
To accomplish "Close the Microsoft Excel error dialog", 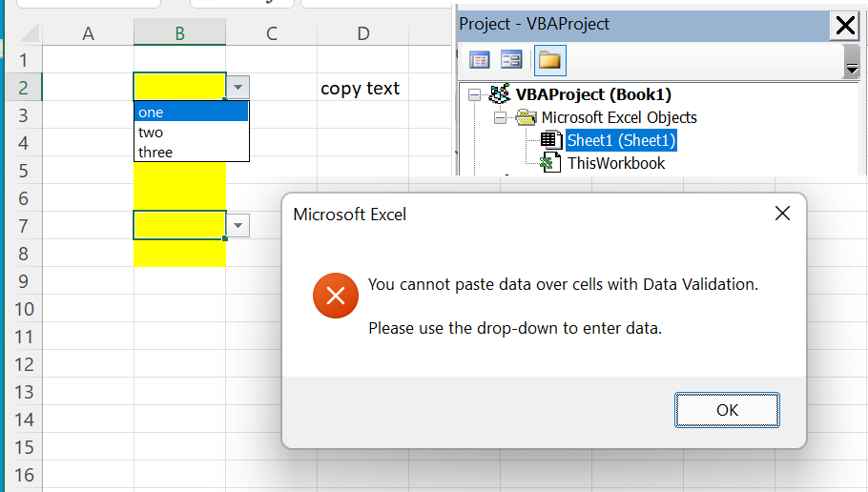I will pyautogui.click(x=782, y=213).
